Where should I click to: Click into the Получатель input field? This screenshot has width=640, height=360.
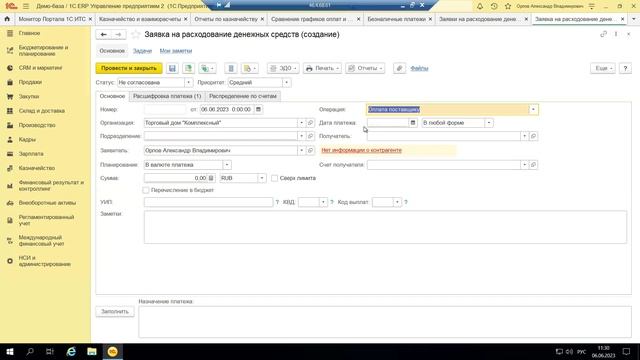point(444,136)
